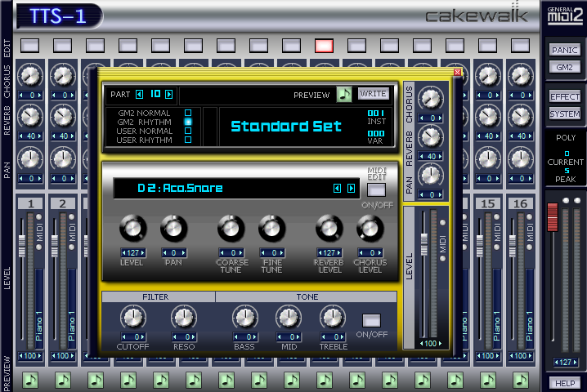
Task: Decrease the master volume value of 127
Action: [x=557, y=362]
